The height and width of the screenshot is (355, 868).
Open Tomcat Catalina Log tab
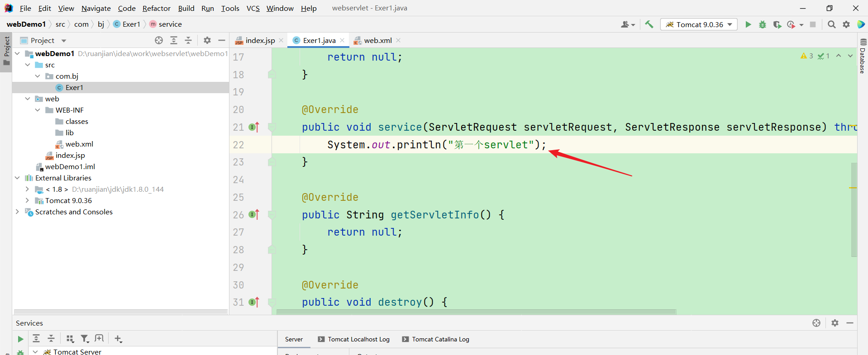(436, 339)
